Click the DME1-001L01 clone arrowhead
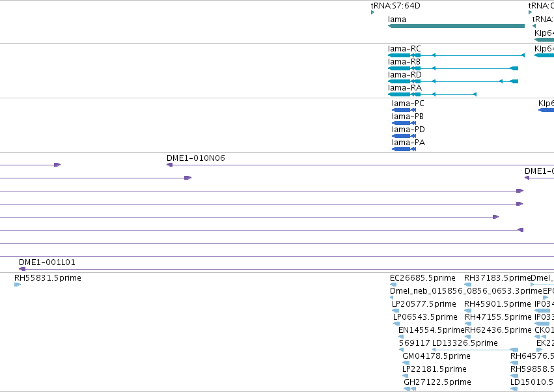Viewport: 554px width, 392px height. pyautogui.click(x=22, y=269)
